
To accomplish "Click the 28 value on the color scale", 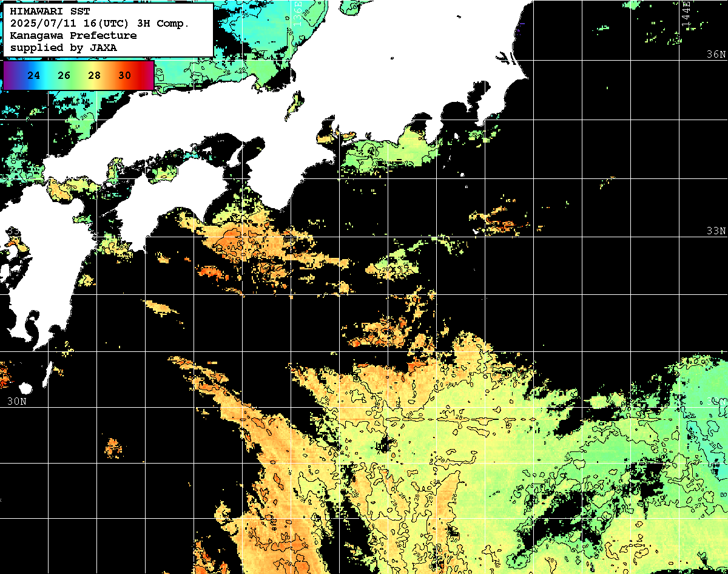I will (94, 76).
